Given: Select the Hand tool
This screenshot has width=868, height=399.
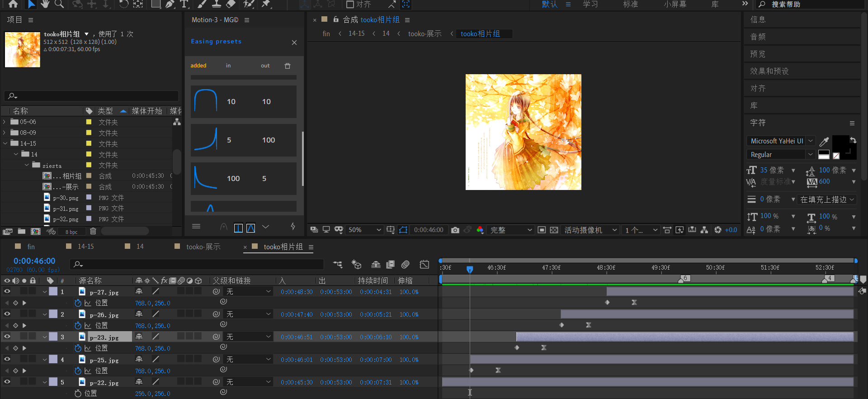Looking at the screenshot, I should click(45, 4).
